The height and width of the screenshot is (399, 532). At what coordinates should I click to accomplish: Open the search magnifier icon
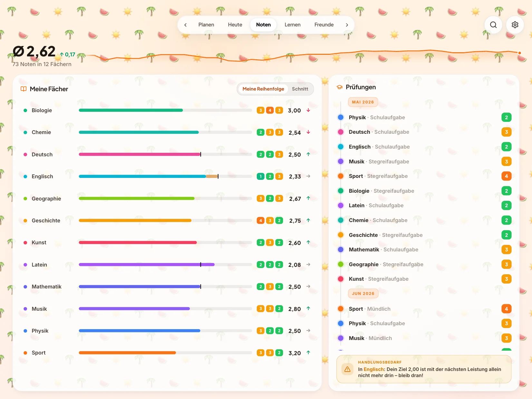point(493,25)
